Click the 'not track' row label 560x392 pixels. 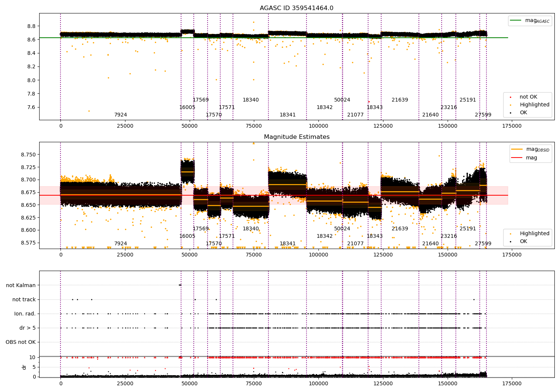click(24, 299)
